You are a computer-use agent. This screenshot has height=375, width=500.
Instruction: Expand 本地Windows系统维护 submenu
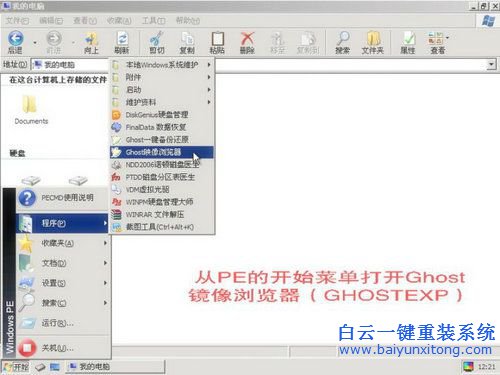point(162,65)
